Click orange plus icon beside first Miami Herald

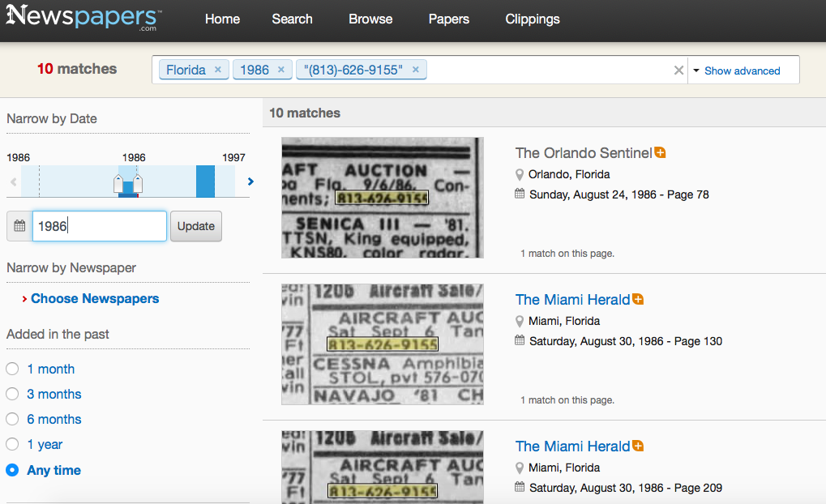click(638, 299)
